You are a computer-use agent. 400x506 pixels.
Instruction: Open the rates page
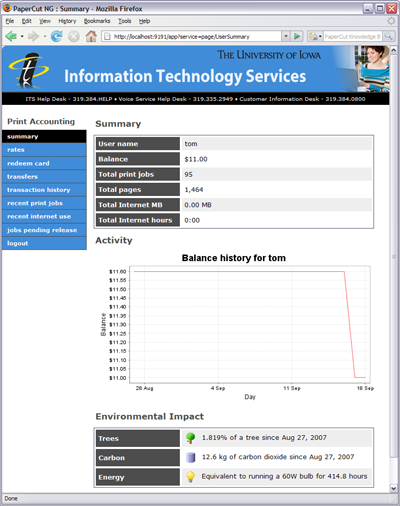tap(44, 150)
